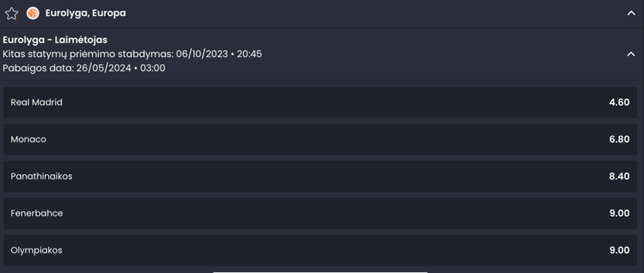Add Eurolyga to favorites with star icon

point(12,14)
